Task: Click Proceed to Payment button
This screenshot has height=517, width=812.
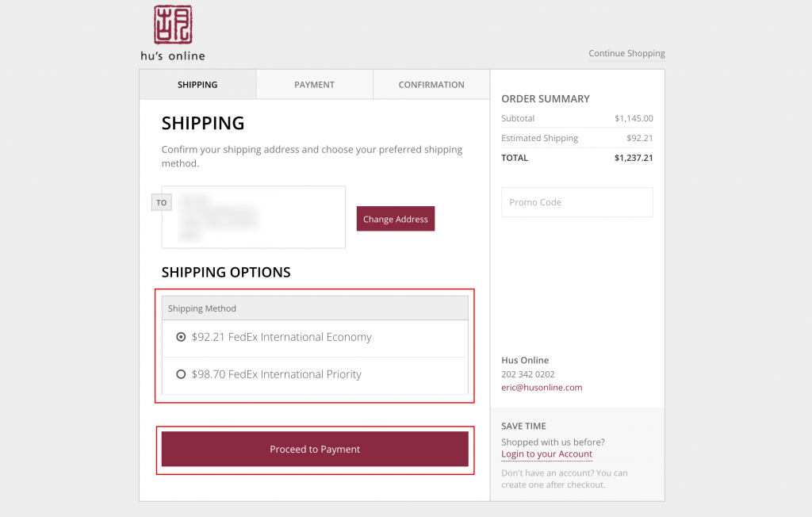Action: click(315, 449)
